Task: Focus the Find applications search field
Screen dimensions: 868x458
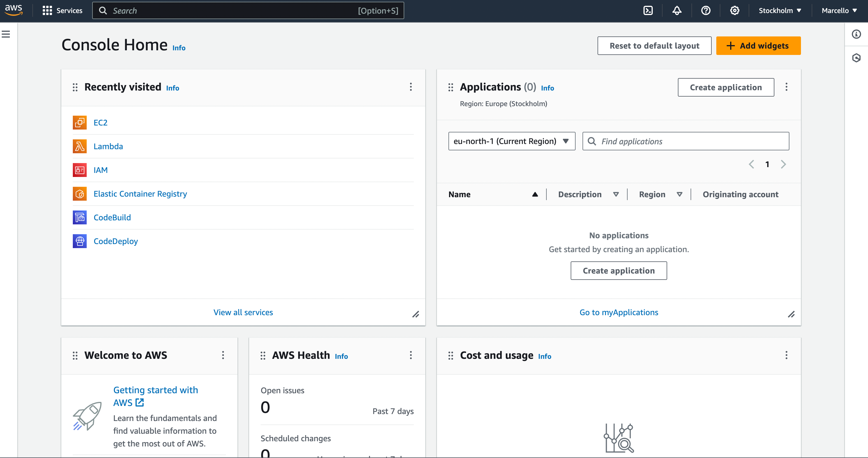Action: (685, 141)
